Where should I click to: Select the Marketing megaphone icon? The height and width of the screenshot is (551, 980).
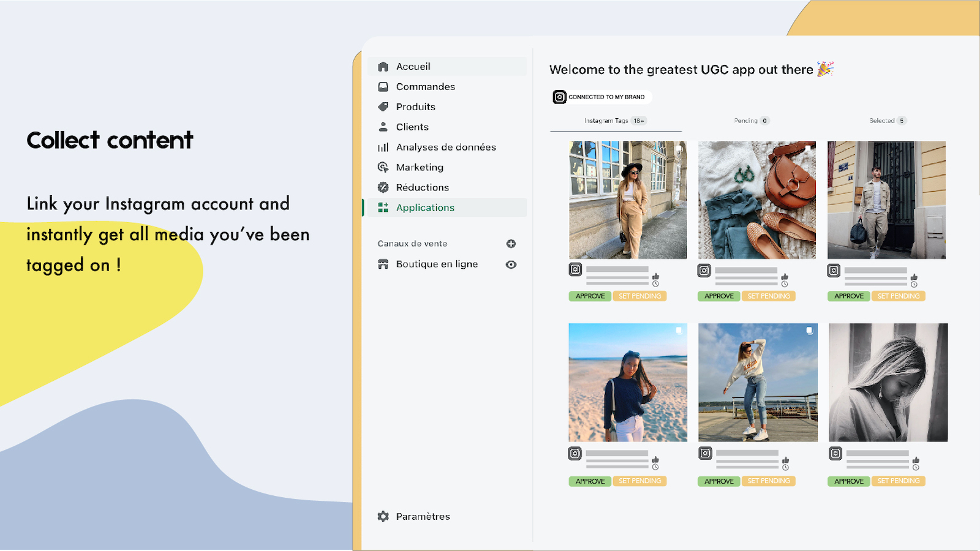[x=383, y=167]
